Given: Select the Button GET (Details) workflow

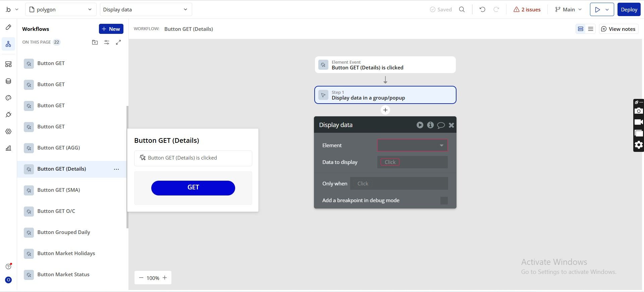Looking at the screenshot, I should [x=72, y=169].
